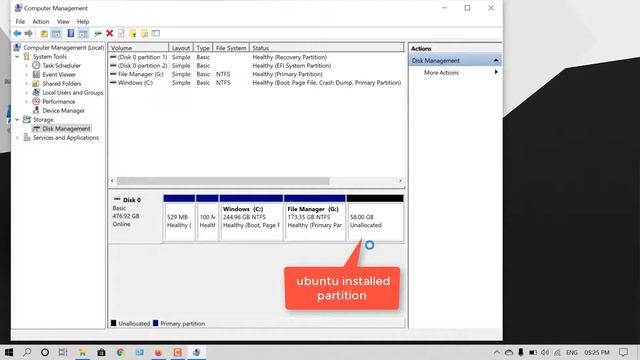Sort by the Layout column header

pos(180,48)
